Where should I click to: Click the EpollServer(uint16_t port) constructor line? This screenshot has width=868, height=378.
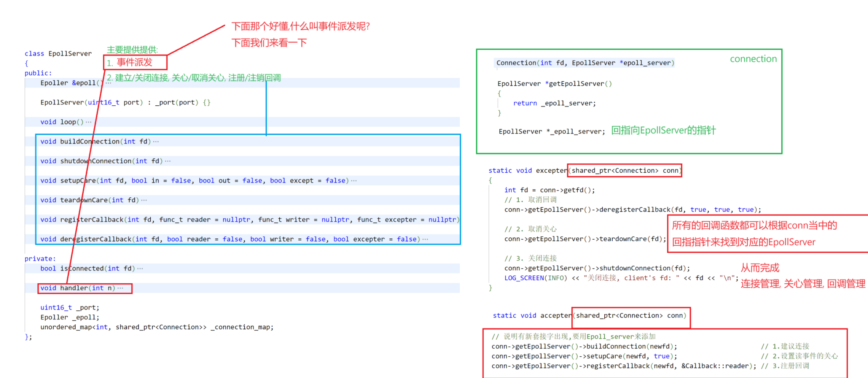coord(125,102)
